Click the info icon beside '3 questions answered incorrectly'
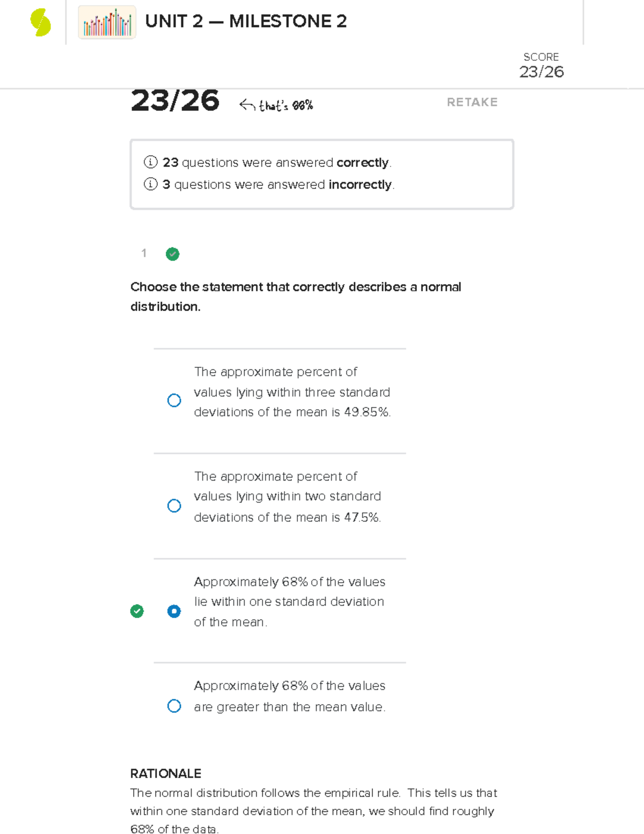The width and height of the screenshot is (644, 834). tap(150, 184)
